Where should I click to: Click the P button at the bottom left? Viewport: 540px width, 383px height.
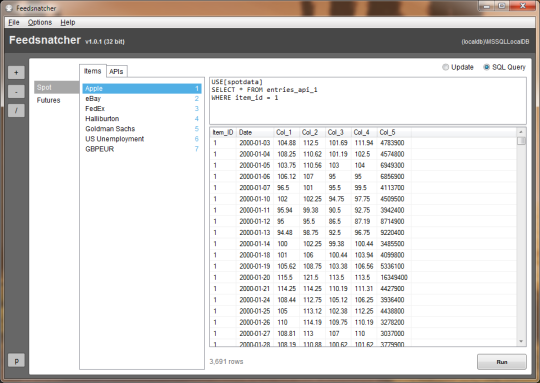(x=16, y=361)
